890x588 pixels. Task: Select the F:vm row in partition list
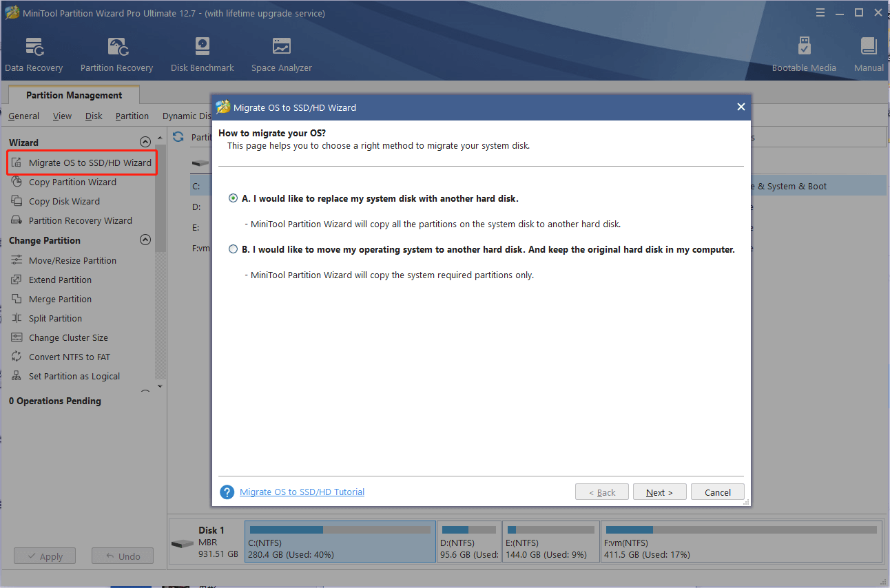[x=201, y=248]
